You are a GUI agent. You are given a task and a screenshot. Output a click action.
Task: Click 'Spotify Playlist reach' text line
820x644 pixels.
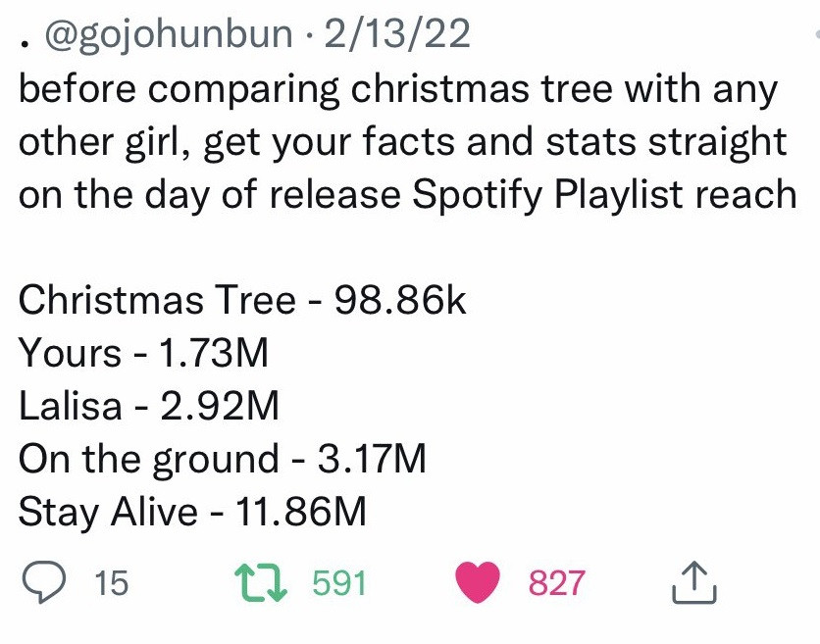click(x=604, y=194)
